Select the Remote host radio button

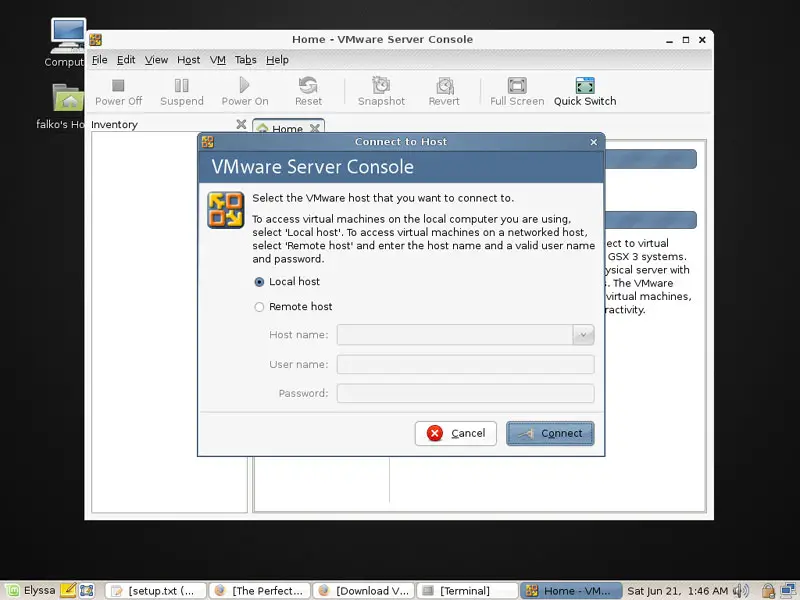tap(259, 307)
